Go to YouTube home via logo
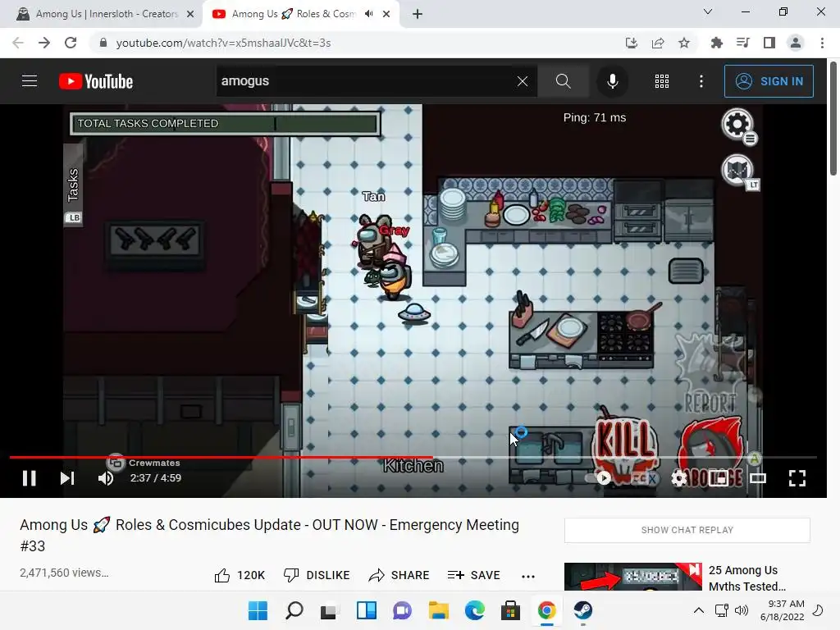 tap(96, 81)
